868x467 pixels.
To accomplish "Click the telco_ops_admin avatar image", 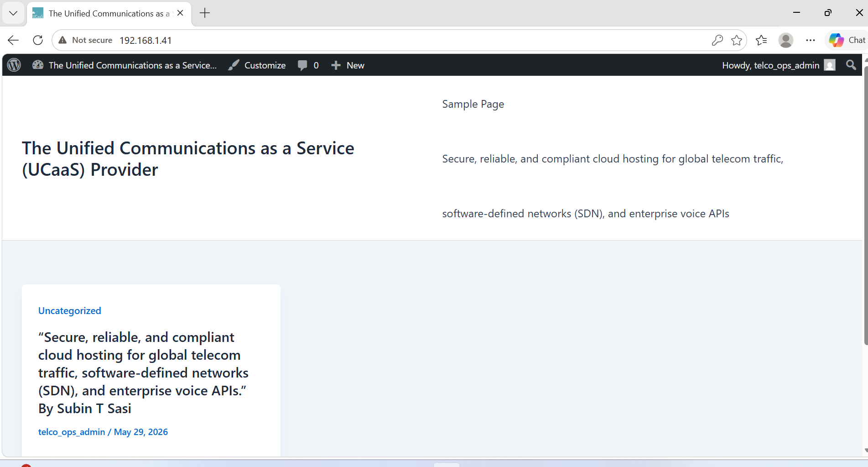I will [830, 65].
